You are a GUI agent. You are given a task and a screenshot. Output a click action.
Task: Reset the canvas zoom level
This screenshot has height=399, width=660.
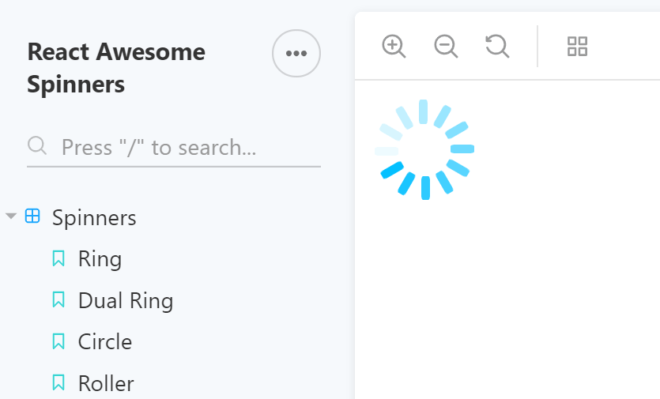point(497,46)
